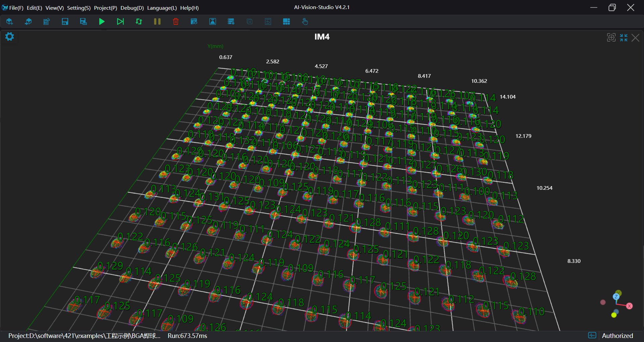Click the import project cube icon
This screenshot has height=342, width=644.
tap(28, 22)
